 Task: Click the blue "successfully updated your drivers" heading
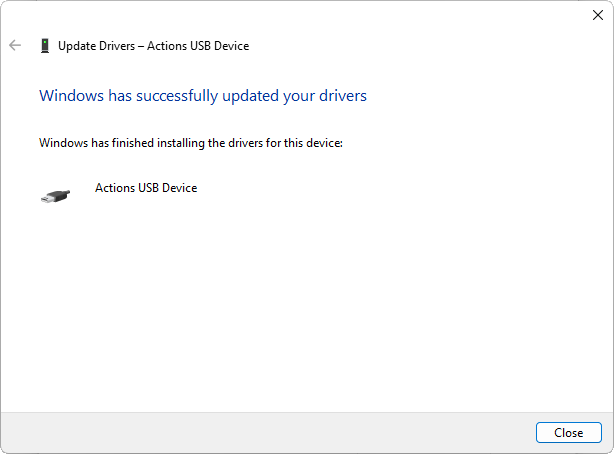coord(202,96)
